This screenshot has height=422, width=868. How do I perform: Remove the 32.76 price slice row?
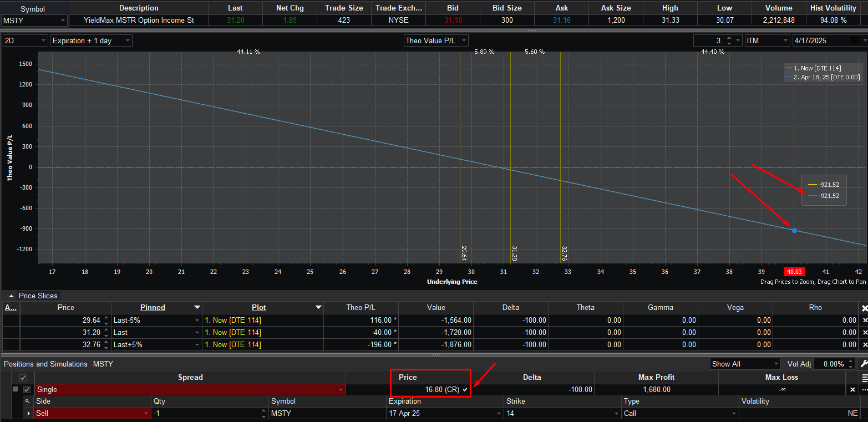click(x=864, y=345)
